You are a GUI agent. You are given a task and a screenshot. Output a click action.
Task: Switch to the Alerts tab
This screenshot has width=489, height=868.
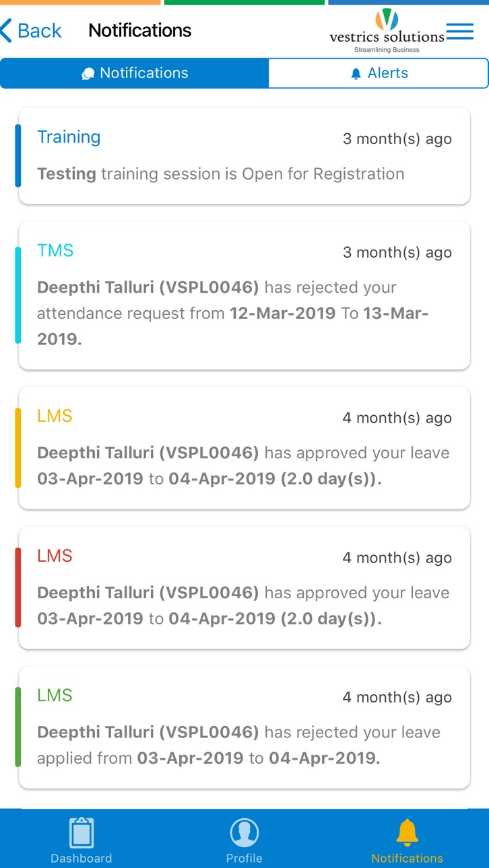(378, 73)
